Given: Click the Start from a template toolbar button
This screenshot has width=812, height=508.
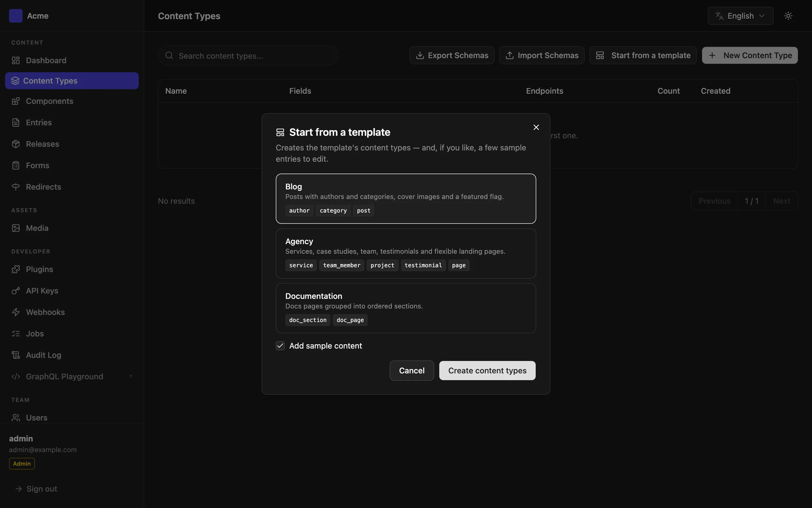Looking at the screenshot, I should [x=643, y=55].
